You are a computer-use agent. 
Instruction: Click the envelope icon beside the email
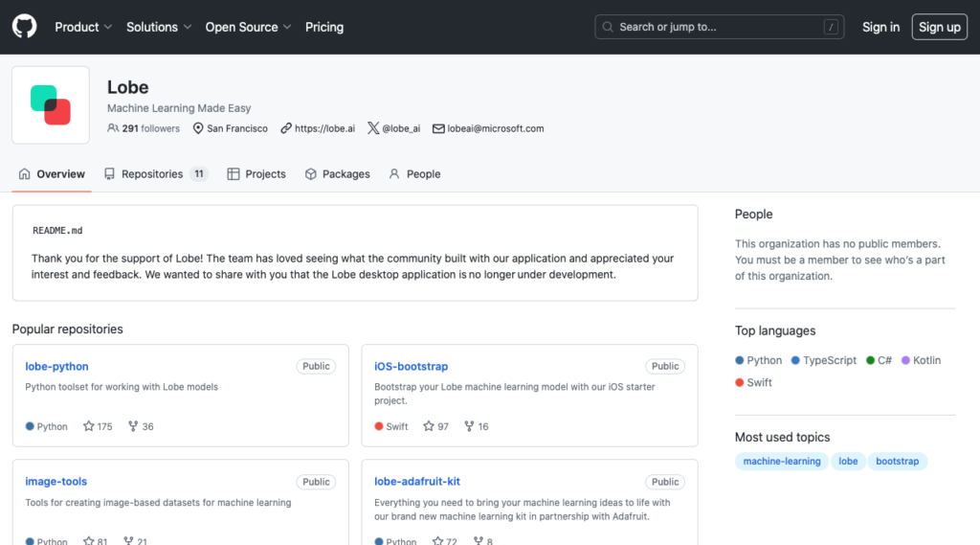438,128
